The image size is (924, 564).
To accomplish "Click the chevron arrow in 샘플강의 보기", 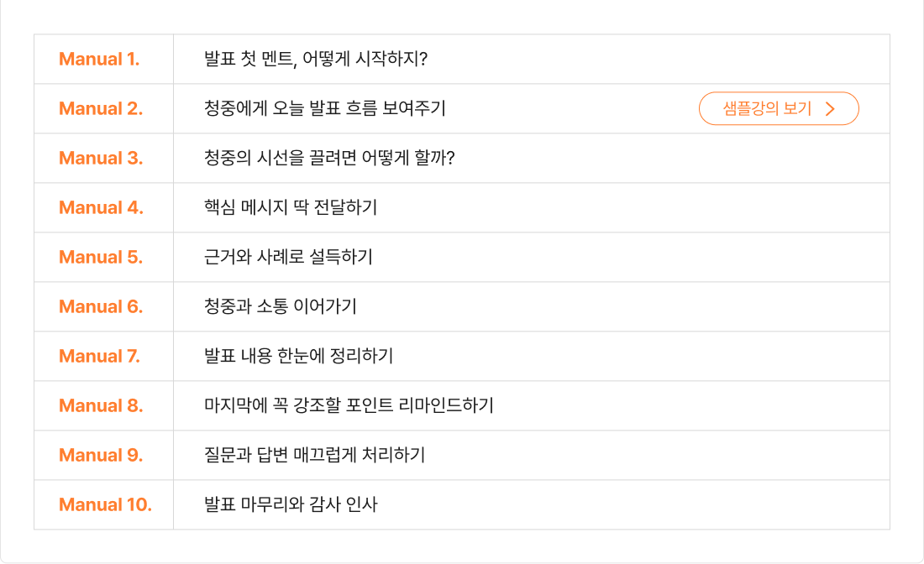I will (830, 108).
